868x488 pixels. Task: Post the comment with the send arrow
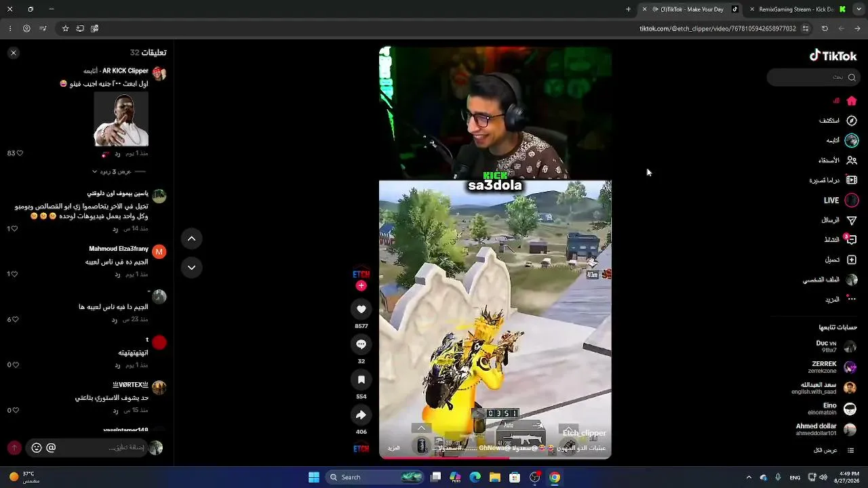coord(14,447)
